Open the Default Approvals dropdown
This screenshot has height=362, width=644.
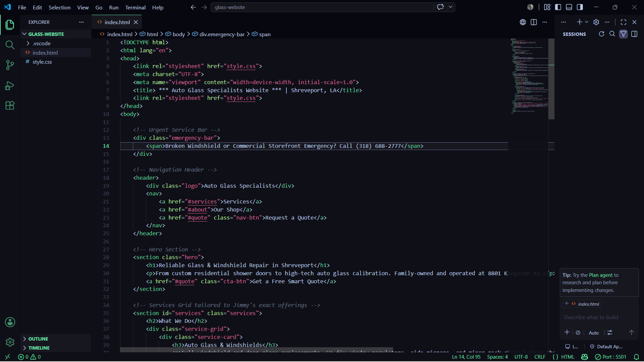(606, 347)
